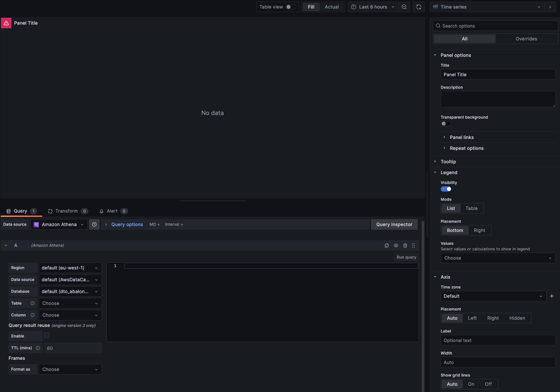Select Bottom legend placement
The height and width of the screenshot is (392, 560).
pyautogui.click(x=455, y=230)
